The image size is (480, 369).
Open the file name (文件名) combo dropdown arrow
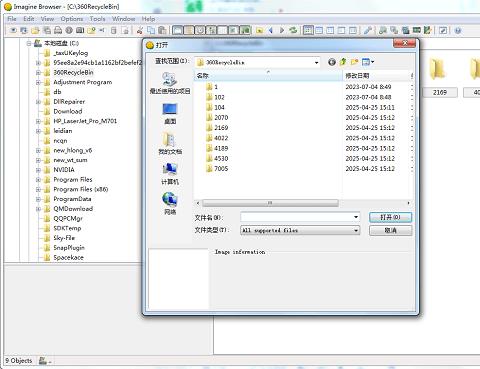[356, 217]
